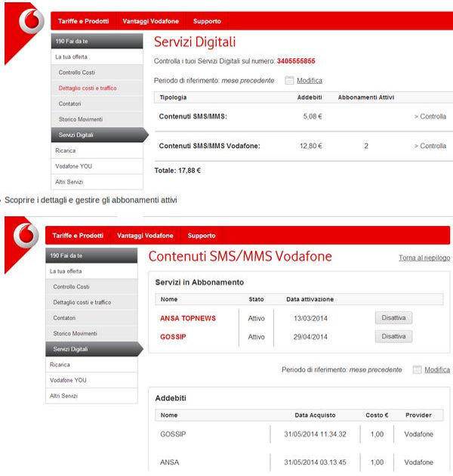The image size is (453, 476).
Task: Disattiva the GOSSIP subscription
Action: point(393,336)
